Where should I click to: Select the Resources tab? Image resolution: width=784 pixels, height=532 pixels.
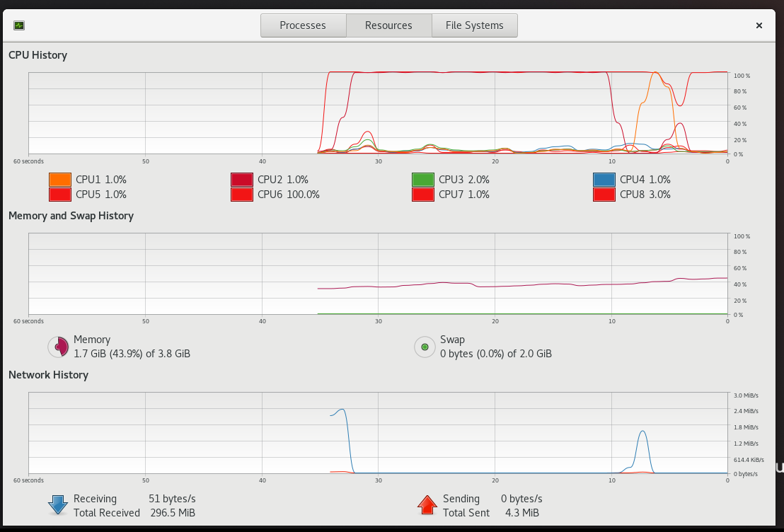tap(388, 25)
